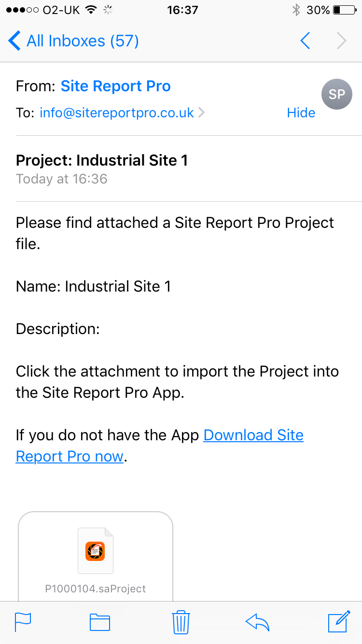Viewport: 362px width, 644px height.
Task: Tap the Bluetooth icon in status bar
Action: (296, 10)
